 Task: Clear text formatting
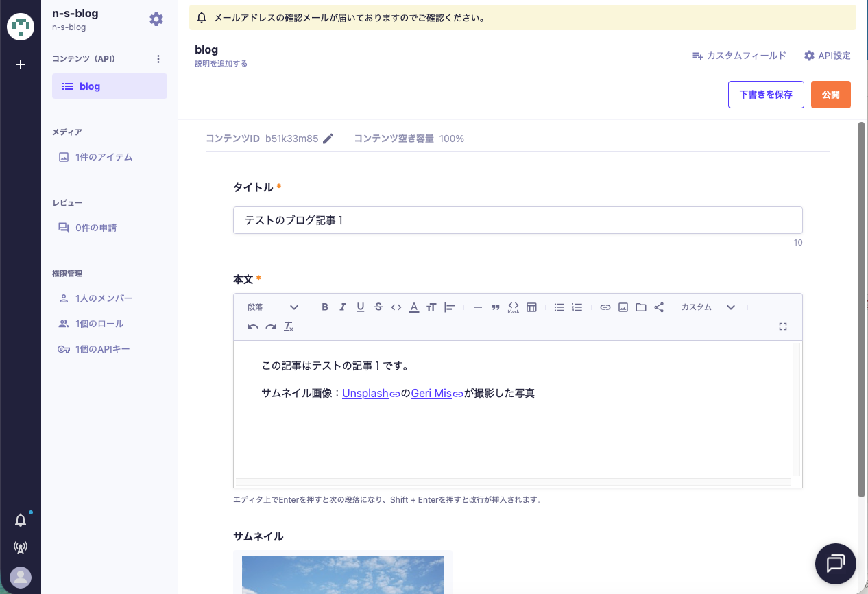pyautogui.click(x=289, y=326)
